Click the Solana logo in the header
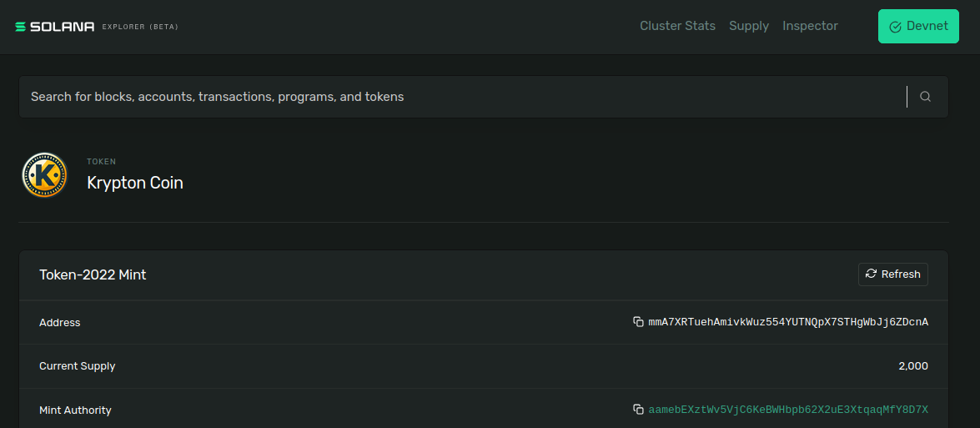The height and width of the screenshot is (428, 980). (55, 27)
